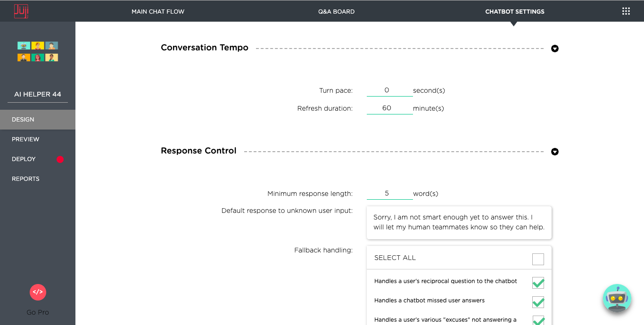644x325 pixels.
Task: Open Reports in the sidebar
Action: [x=38, y=179]
